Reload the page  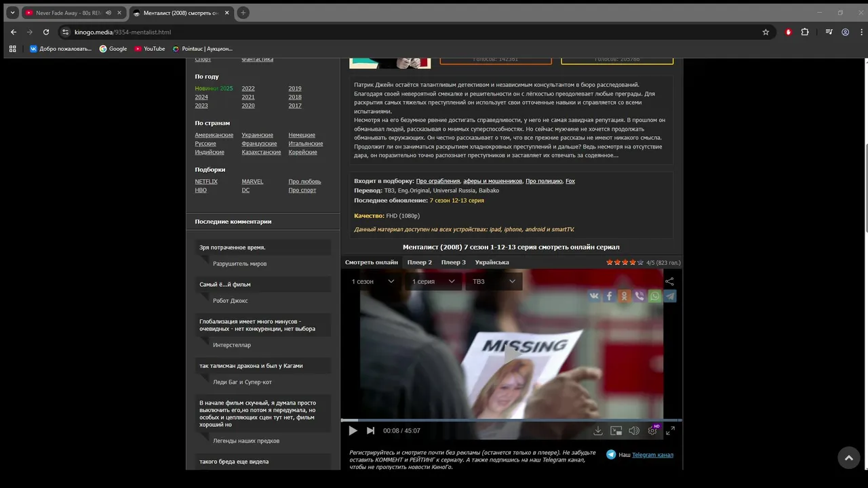point(46,32)
